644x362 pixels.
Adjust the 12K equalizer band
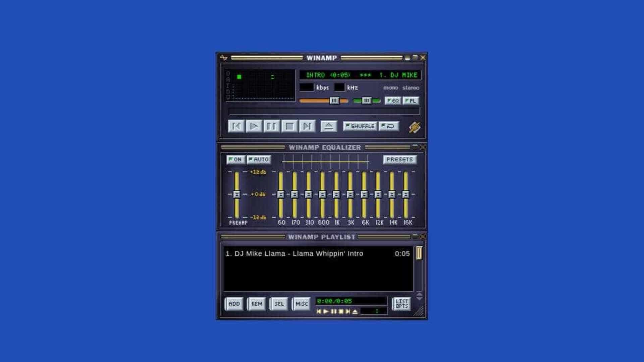378,194
